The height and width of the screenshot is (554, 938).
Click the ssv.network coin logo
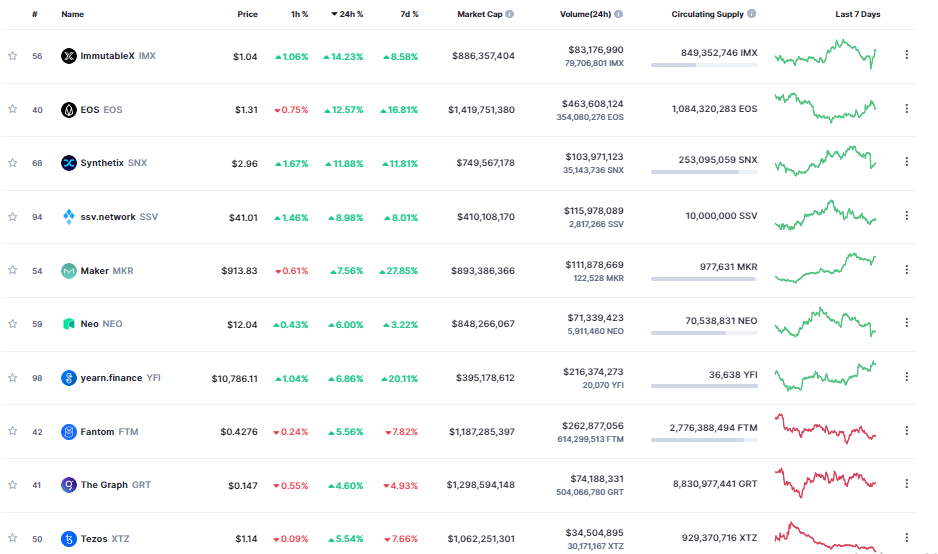(x=69, y=217)
